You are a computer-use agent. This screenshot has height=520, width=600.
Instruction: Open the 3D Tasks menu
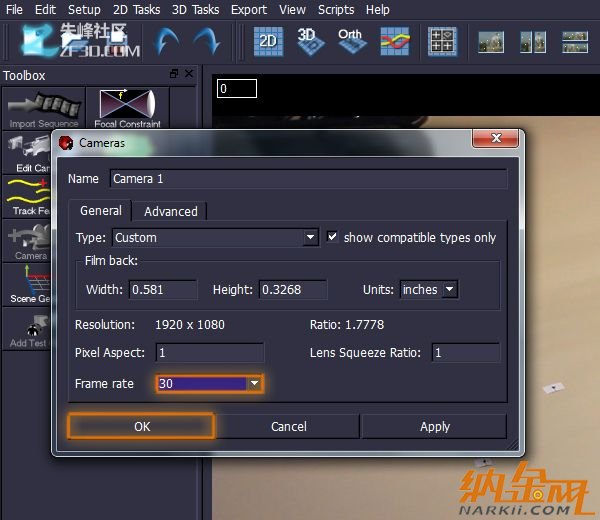[x=195, y=9]
